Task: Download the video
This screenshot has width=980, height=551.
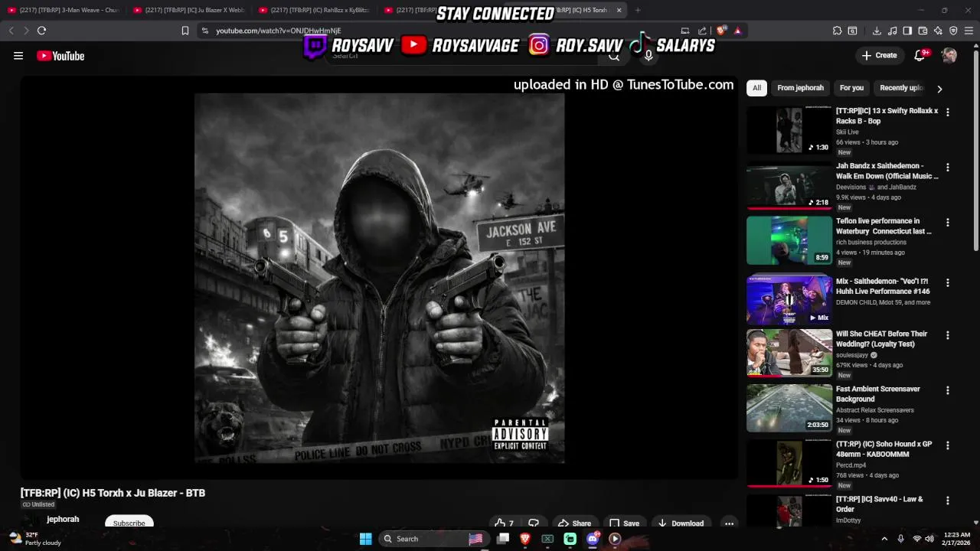Action: [681, 523]
